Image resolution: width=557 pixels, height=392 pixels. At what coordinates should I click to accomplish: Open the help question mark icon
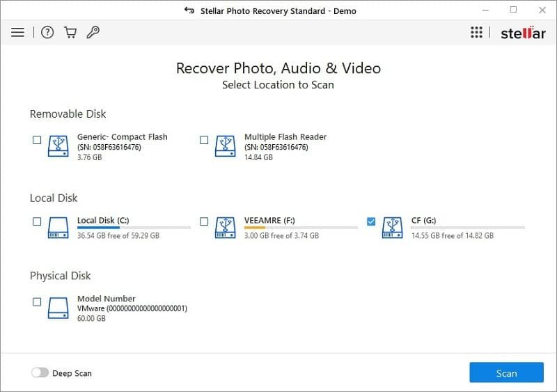click(x=47, y=33)
